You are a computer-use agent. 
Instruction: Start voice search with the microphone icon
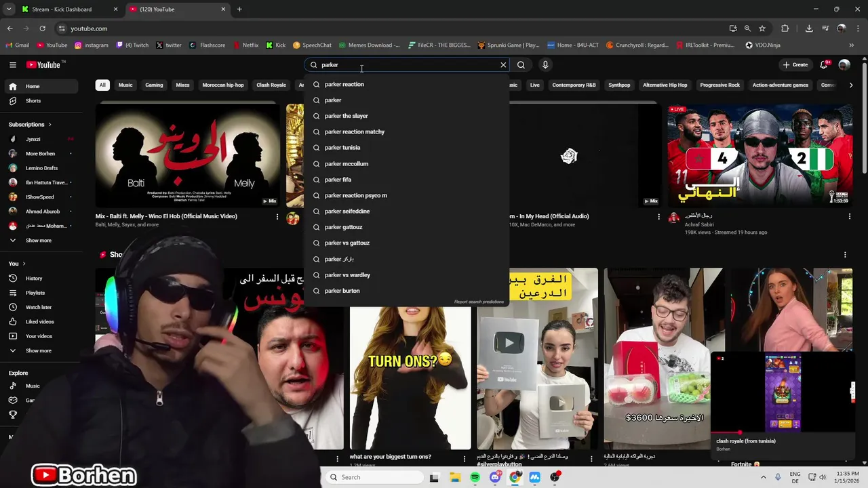pos(545,64)
